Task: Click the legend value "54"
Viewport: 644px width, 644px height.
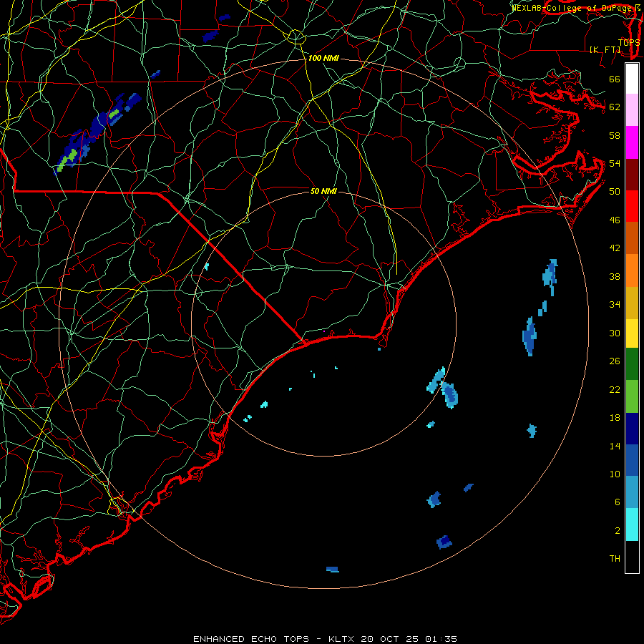Action: [x=615, y=163]
